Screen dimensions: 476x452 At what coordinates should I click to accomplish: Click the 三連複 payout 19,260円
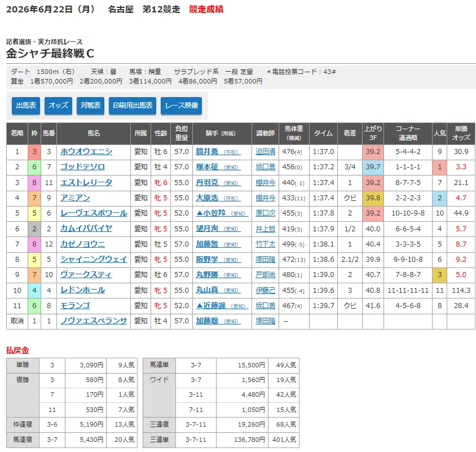click(x=252, y=424)
